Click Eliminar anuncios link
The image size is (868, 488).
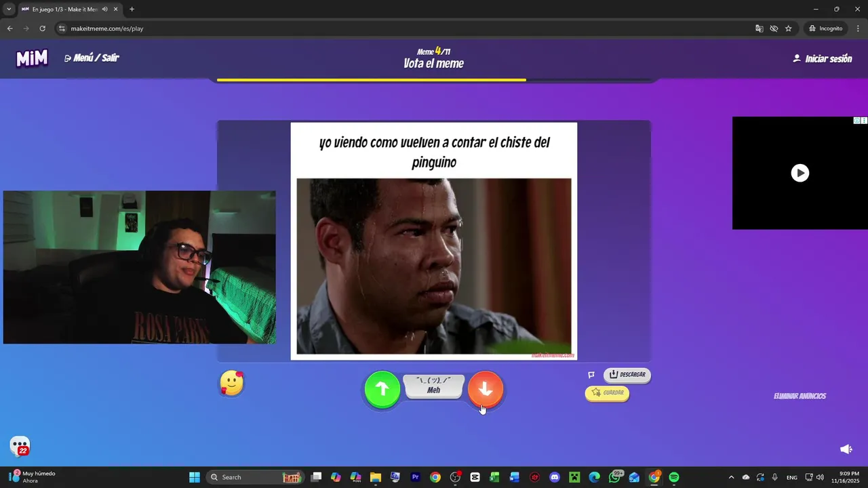point(800,396)
